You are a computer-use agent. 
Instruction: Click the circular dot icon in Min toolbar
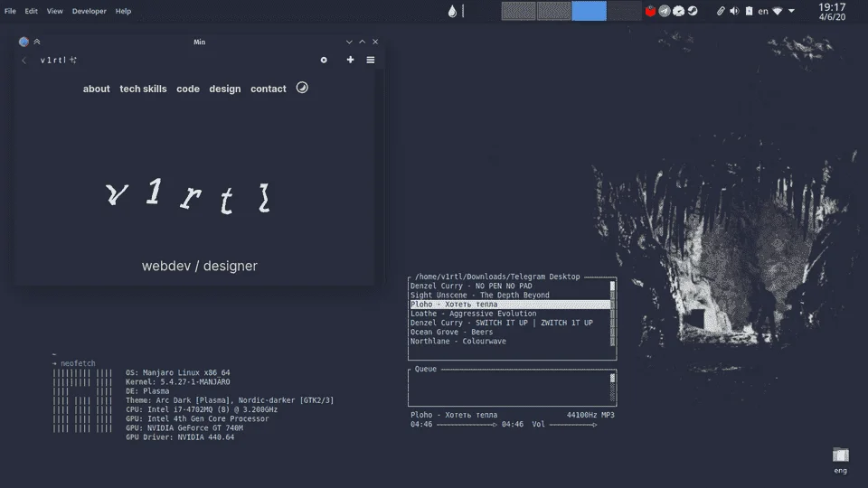point(324,60)
